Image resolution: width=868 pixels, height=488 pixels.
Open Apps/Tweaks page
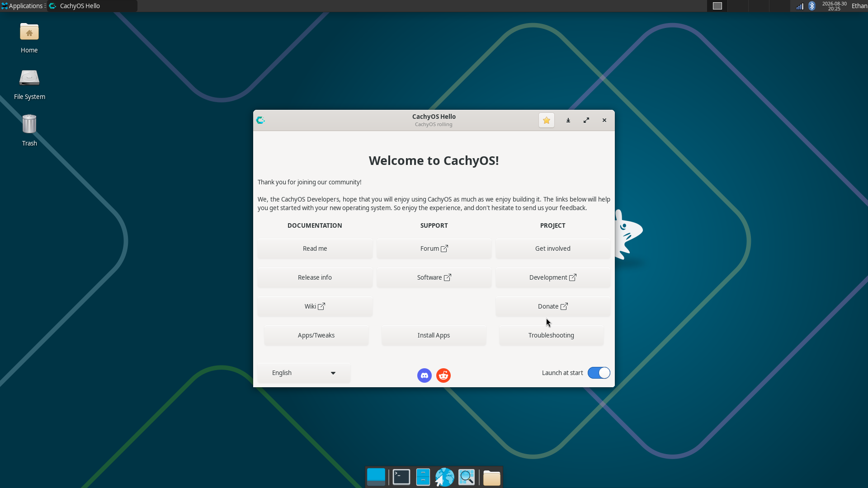point(316,335)
